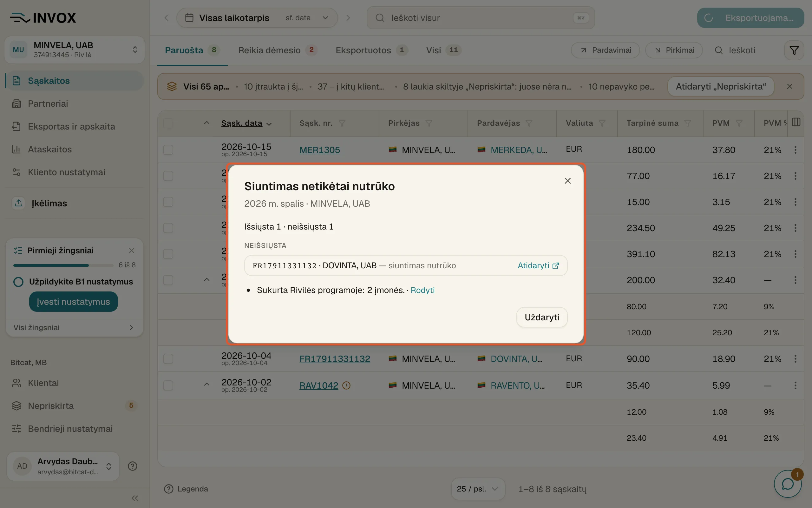The height and width of the screenshot is (508, 812).
Task: Dismiss the Visi 65 ap... banner
Action: click(789, 86)
